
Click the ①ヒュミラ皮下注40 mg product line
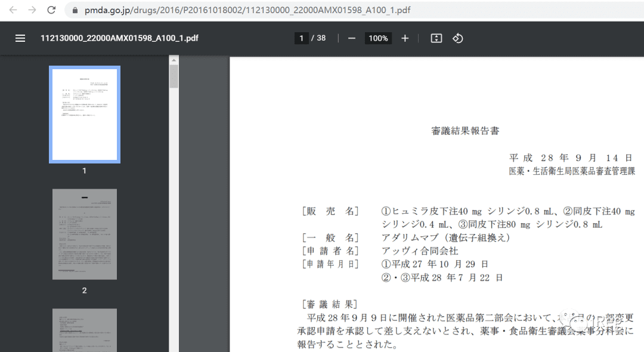pos(508,211)
